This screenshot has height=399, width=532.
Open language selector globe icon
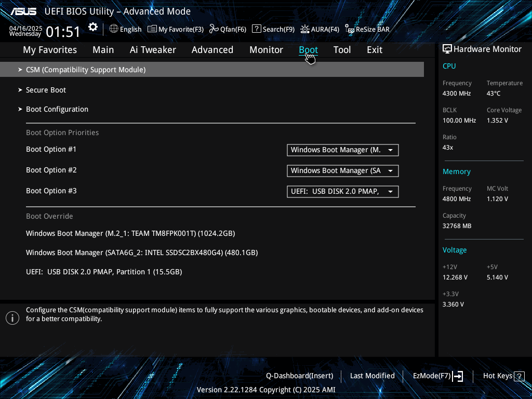pyautogui.click(x=114, y=29)
